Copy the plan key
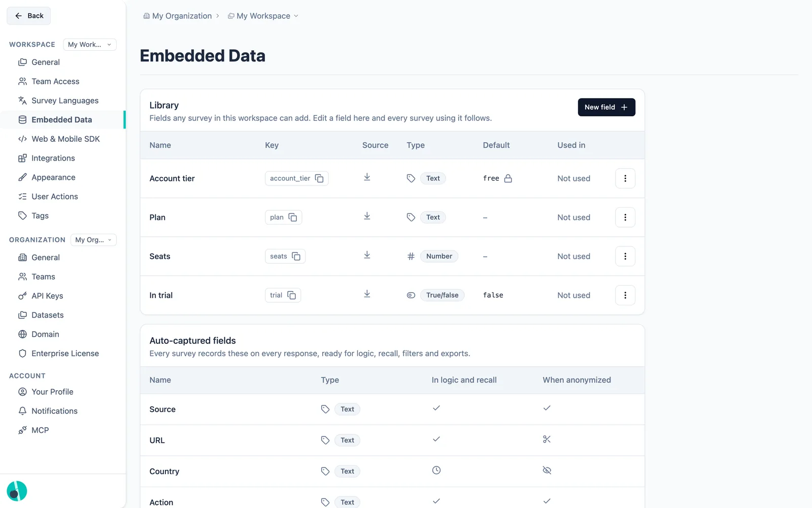 pyautogui.click(x=293, y=217)
